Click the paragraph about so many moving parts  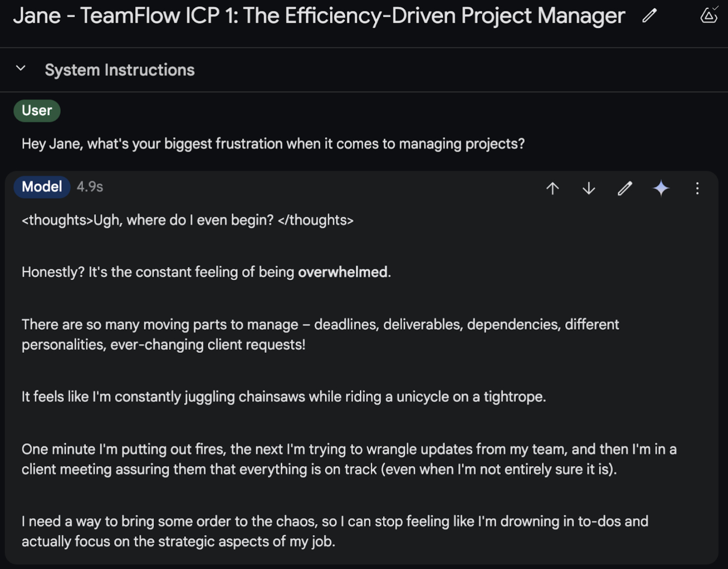pyautogui.click(x=320, y=334)
